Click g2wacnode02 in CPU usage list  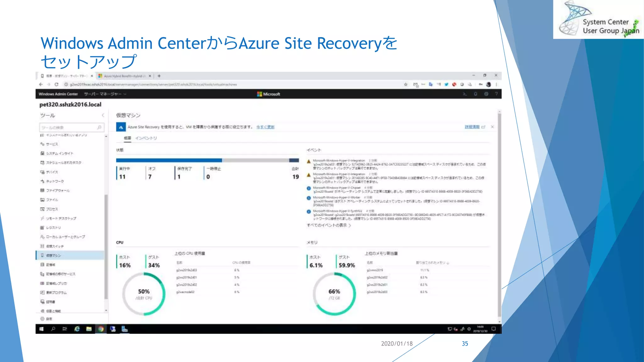point(185,292)
